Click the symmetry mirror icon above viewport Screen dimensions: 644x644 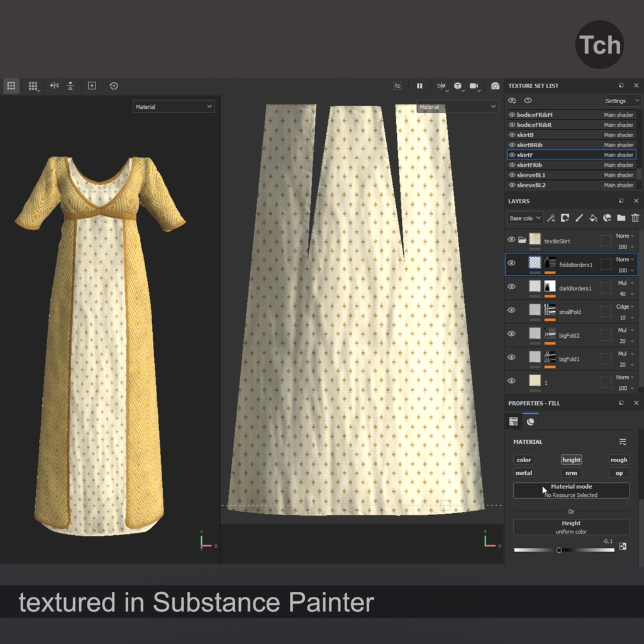(x=441, y=86)
